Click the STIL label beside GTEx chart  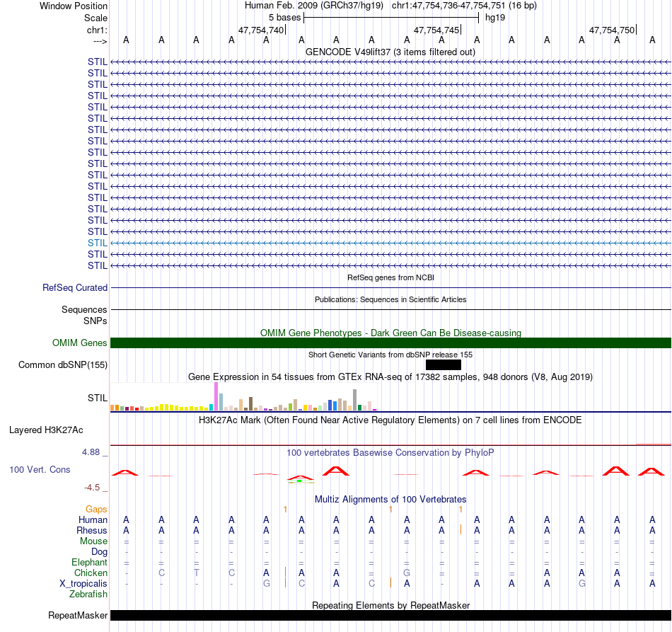pos(98,398)
